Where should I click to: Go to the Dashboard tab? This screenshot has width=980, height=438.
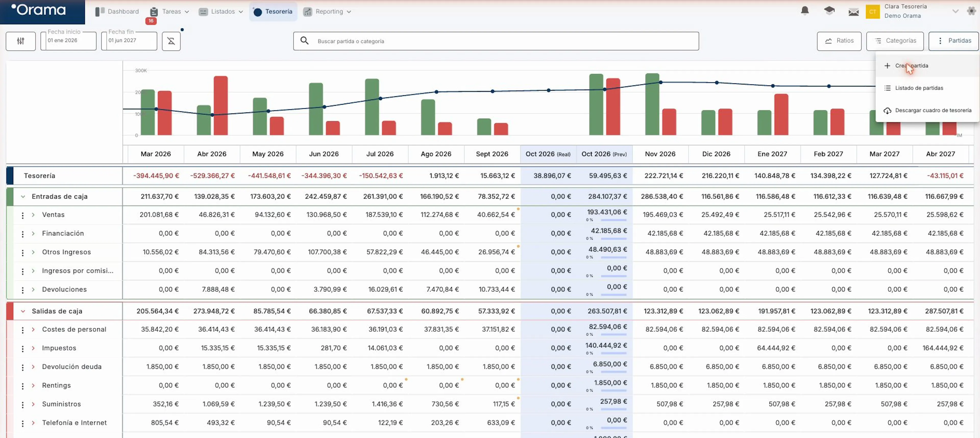pyautogui.click(x=117, y=11)
